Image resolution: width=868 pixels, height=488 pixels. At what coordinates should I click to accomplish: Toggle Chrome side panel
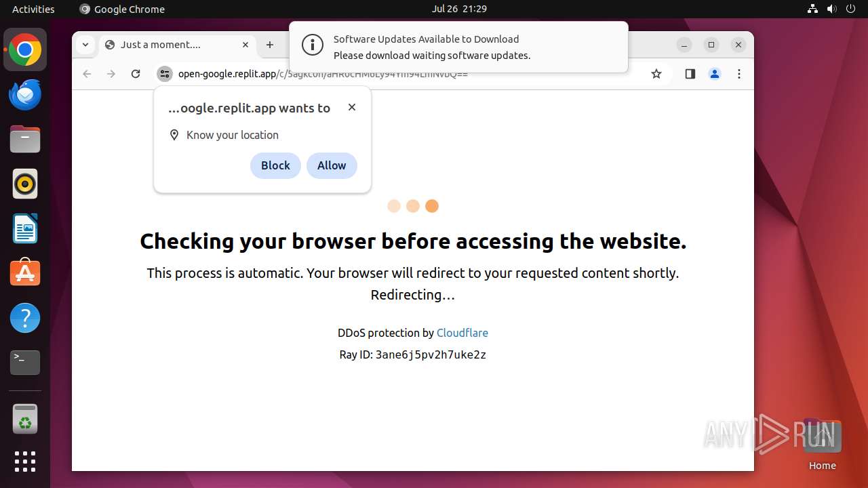[690, 74]
